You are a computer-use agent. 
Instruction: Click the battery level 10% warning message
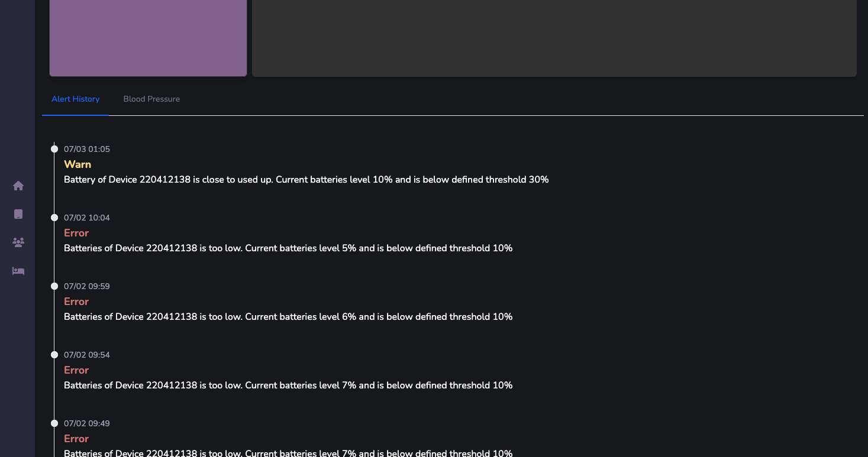click(x=306, y=180)
